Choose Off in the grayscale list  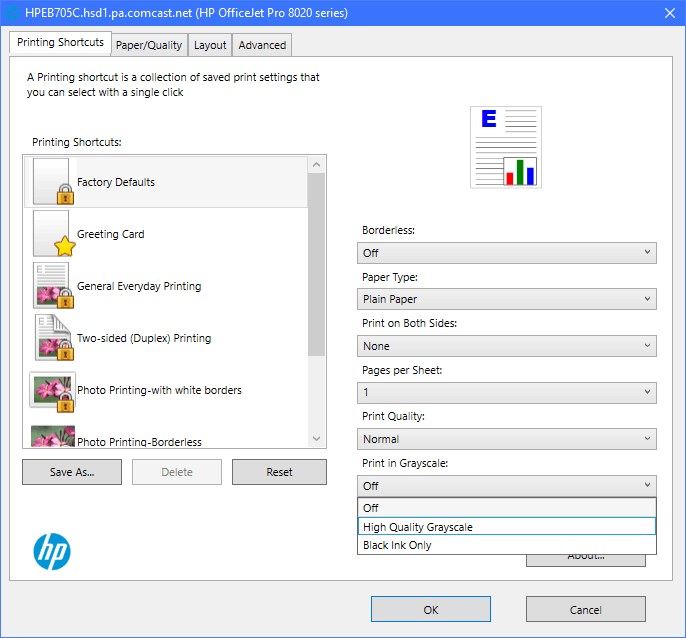(507, 508)
